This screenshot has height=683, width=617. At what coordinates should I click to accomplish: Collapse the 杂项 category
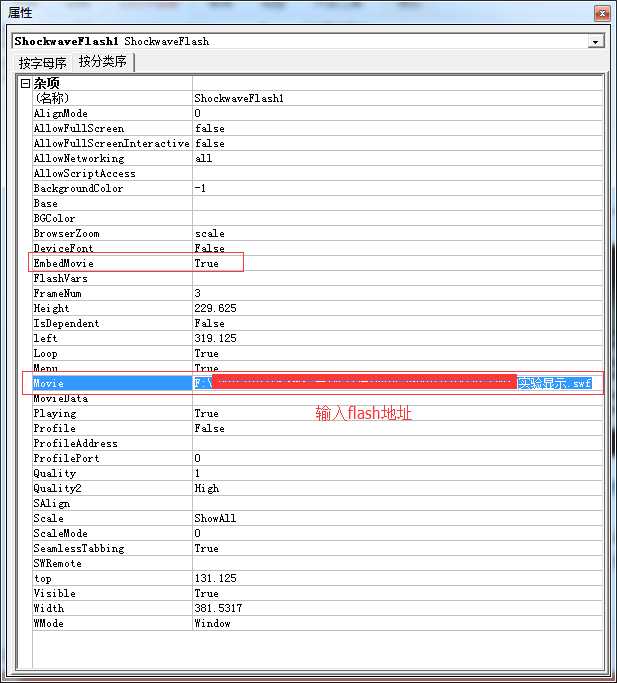point(25,83)
